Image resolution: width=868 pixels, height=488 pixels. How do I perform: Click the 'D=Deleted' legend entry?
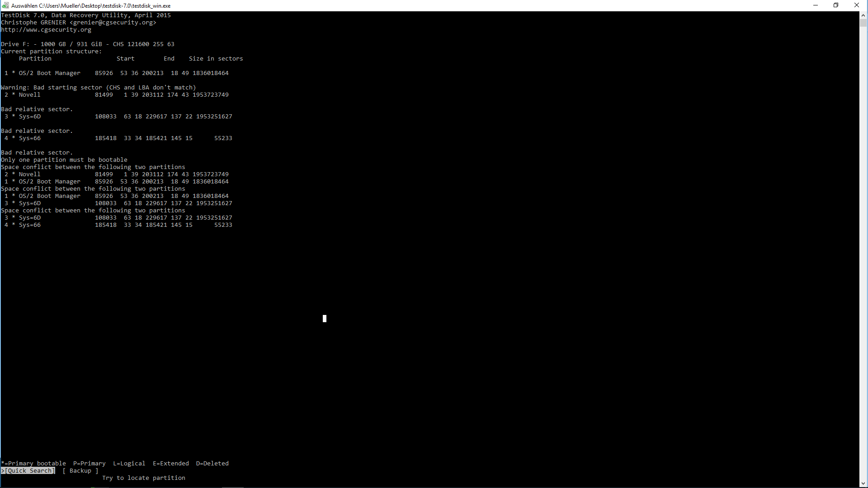(x=212, y=464)
